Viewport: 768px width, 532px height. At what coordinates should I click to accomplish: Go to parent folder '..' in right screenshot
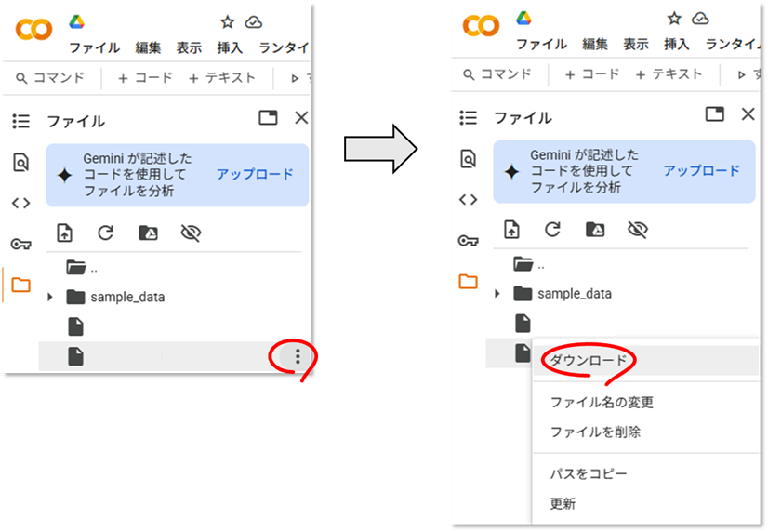pos(529,264)
